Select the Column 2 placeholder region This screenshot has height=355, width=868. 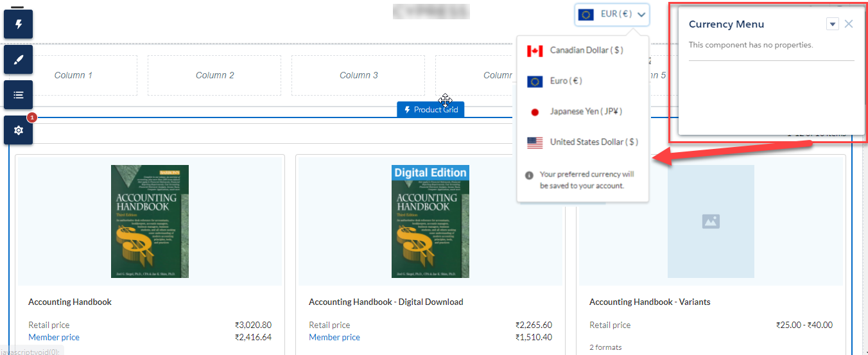[x=214, y=75]
